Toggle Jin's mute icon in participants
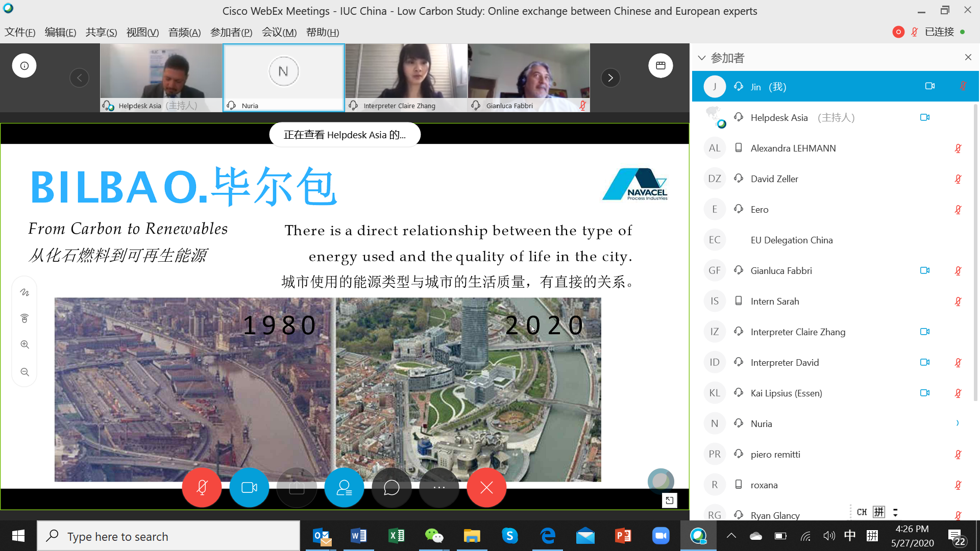This screenshot has width=980, height=551. [963, 86]
